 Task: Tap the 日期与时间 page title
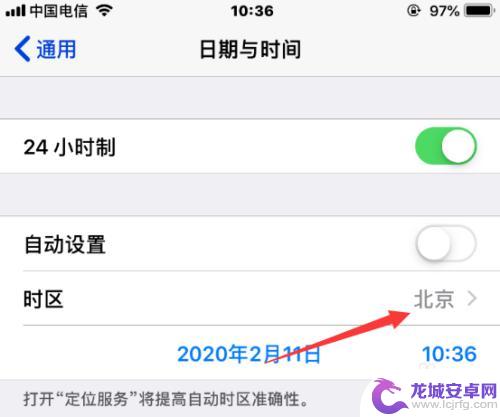(x=250, y=50)
